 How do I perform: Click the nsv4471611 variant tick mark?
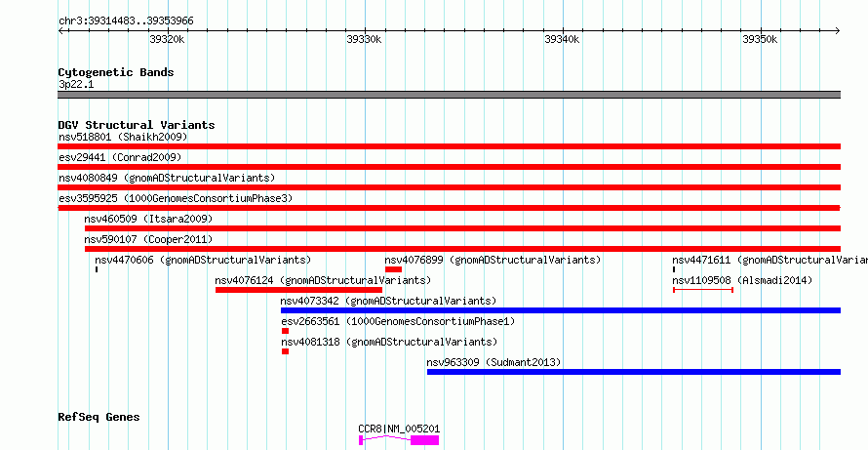tap(674, 269)
